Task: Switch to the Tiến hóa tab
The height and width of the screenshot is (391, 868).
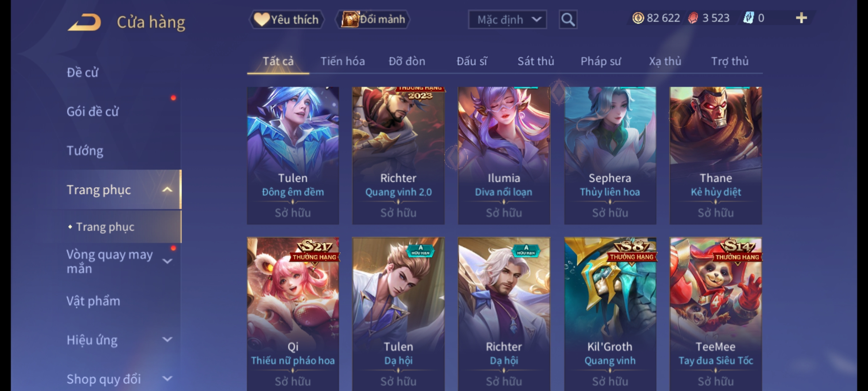Action: [x=342, y=61]
